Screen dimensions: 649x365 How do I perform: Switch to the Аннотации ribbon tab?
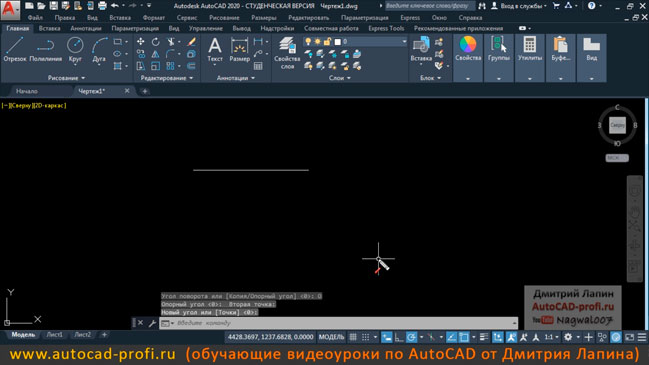[x=86, y=29]
